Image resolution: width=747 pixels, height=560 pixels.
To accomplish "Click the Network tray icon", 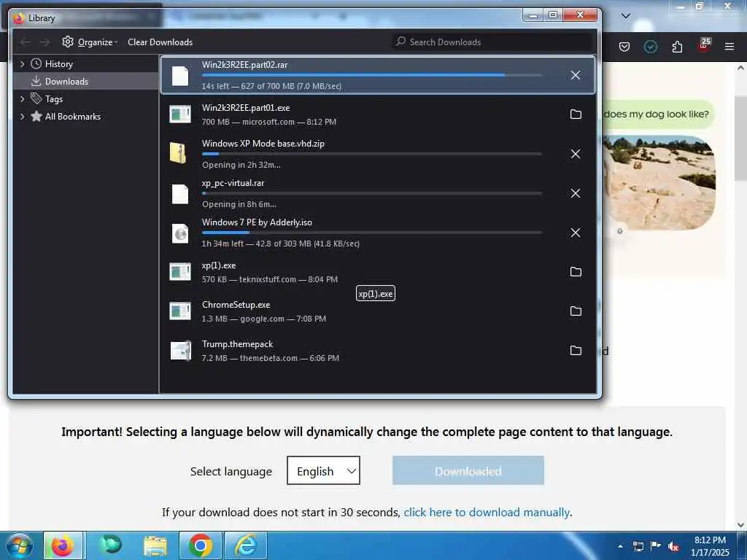I will pos(638,547).
